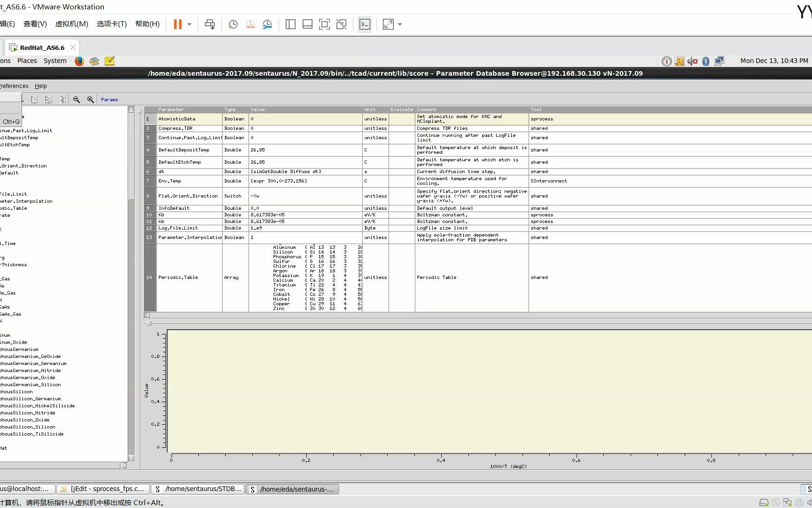
Task: Click the pane splitter handle above the plot
Action: tap(148, 323)
